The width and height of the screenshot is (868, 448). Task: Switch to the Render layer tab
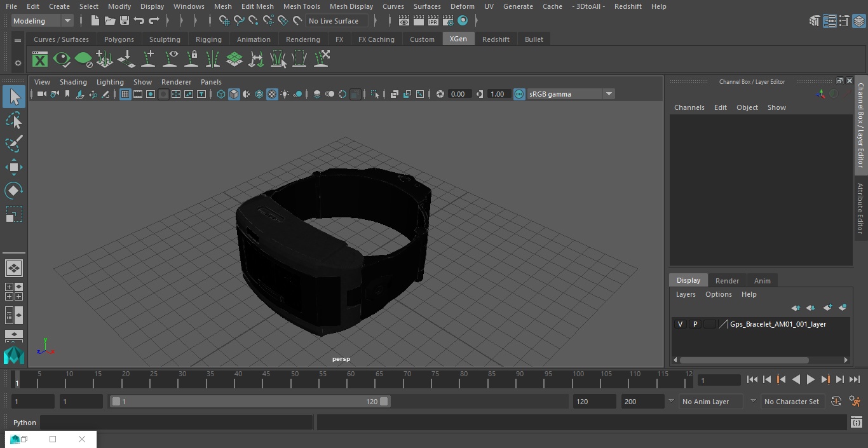[727, 281]
